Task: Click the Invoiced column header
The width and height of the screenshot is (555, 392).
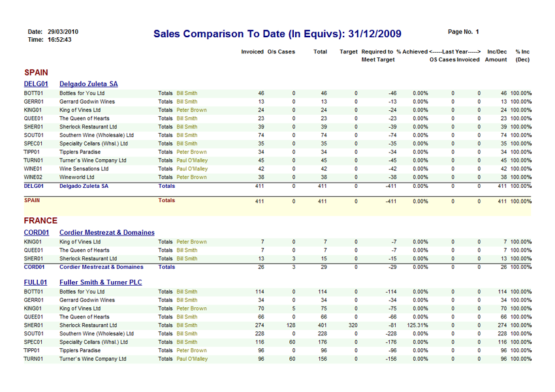Action: tap(252, 52)
